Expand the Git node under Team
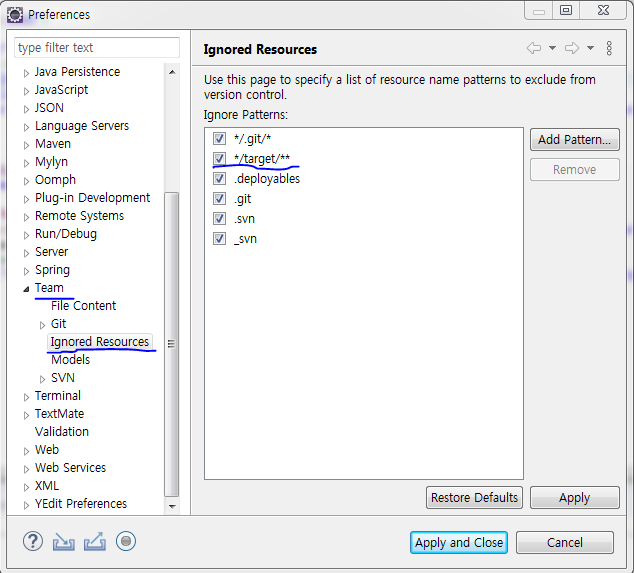Viewport: 634px width, 573px height. pos(42,325)
